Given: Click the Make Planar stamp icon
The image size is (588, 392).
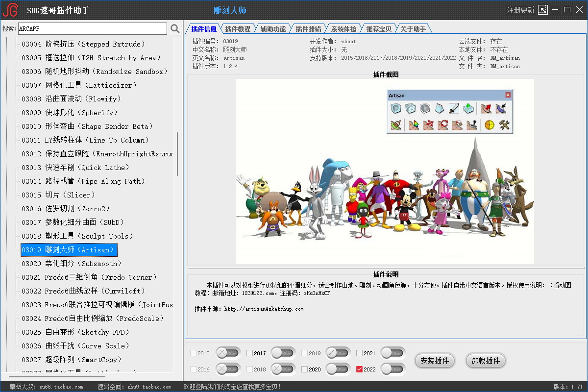Looking at the screenshot, I should [x=472, y=125].
